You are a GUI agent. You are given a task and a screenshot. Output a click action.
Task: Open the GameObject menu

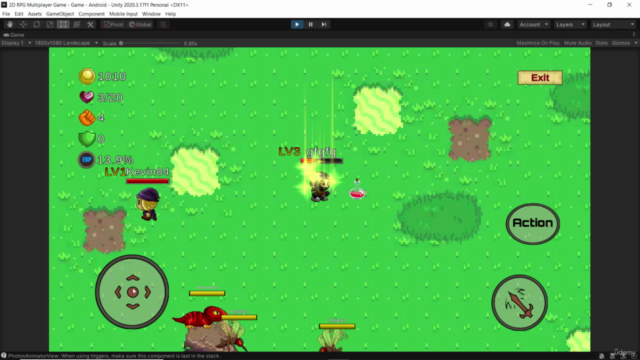click(60, 14)
